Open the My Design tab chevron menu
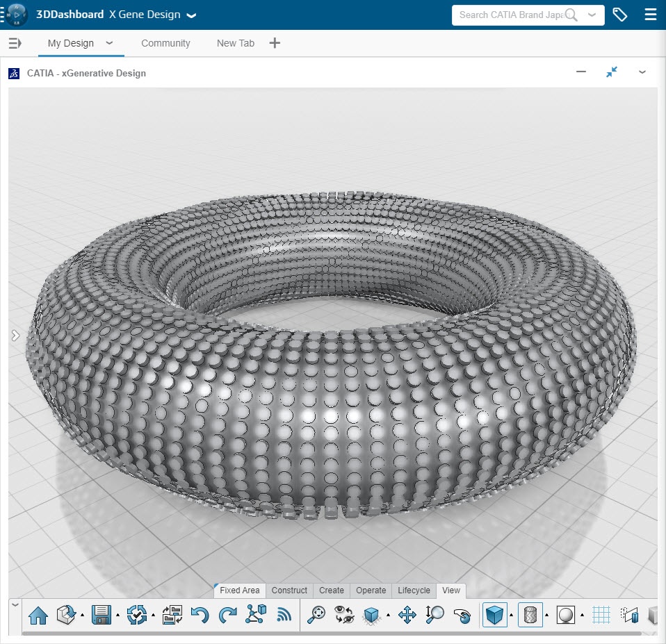 coord(109,43)
